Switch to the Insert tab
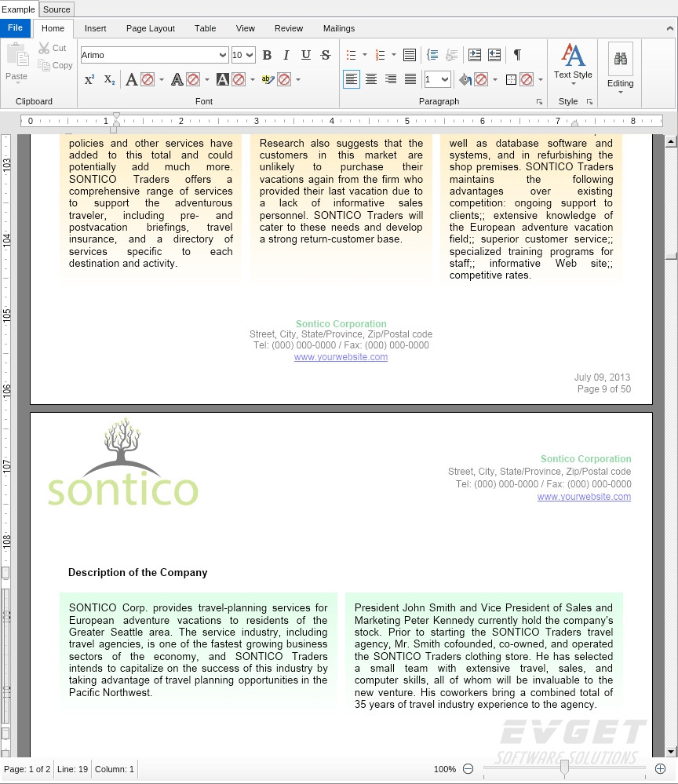Screen dimensions: 678x784 pos(95,28)
